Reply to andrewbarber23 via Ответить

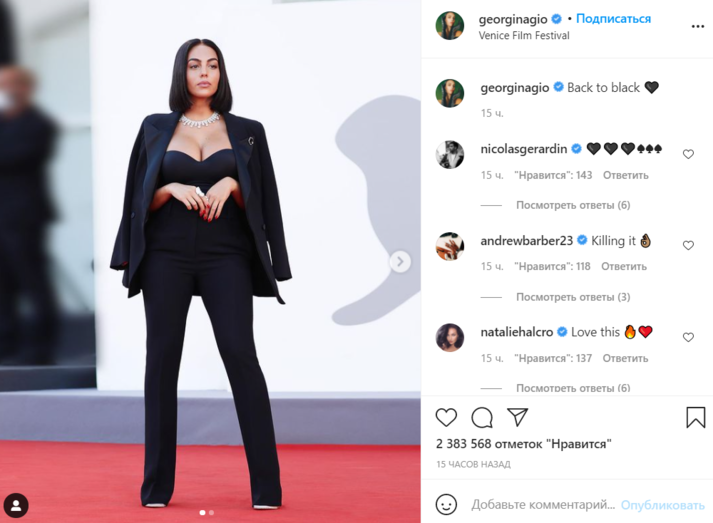click(624, 267)
